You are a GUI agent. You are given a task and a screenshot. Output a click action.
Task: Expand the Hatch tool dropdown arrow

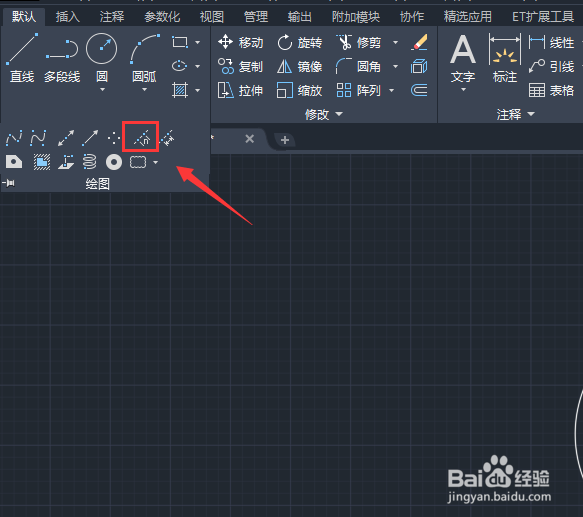click(197, 90)
